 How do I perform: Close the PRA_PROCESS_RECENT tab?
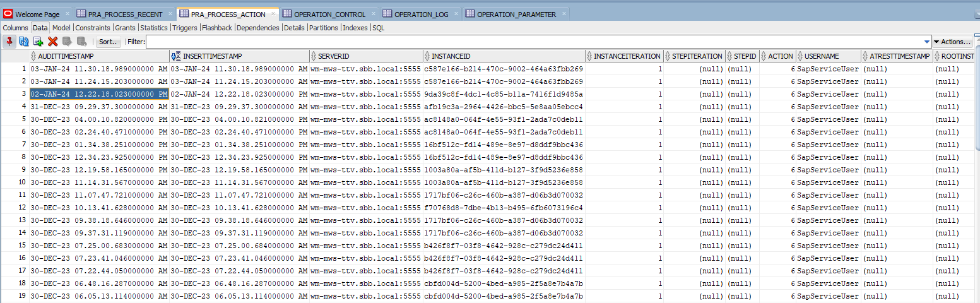(170, 14)
